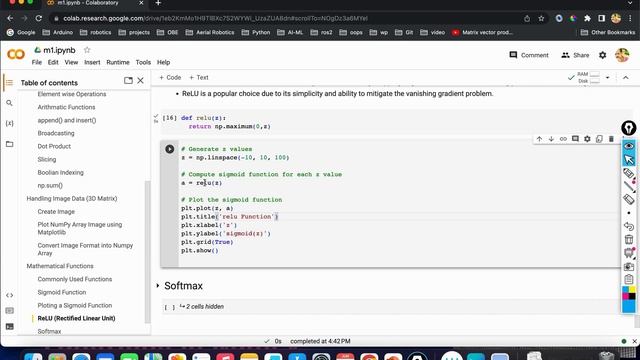
Task: Select the brush size dot tool
Action: coord(629,213)
